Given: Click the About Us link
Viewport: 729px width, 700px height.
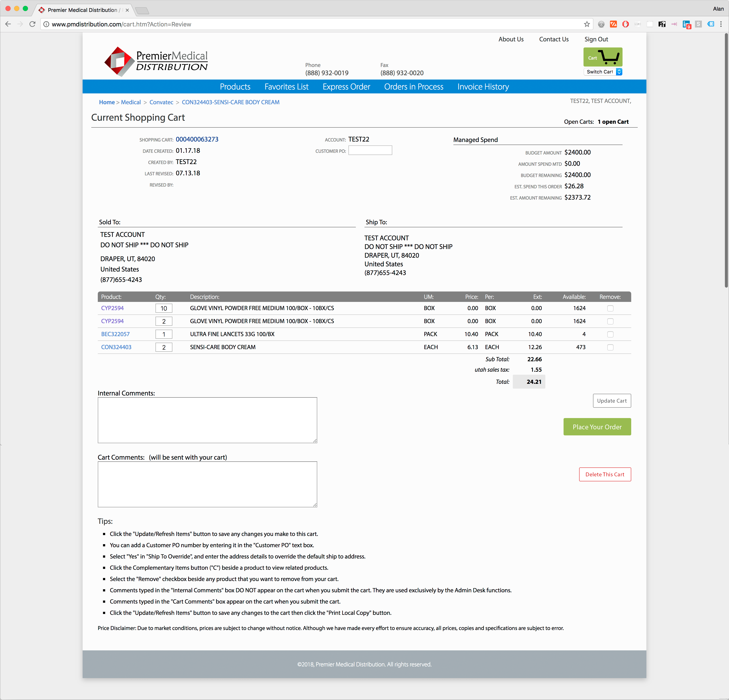Looking at the screenshot, I should pyautogui.click(x=511, y=39).
